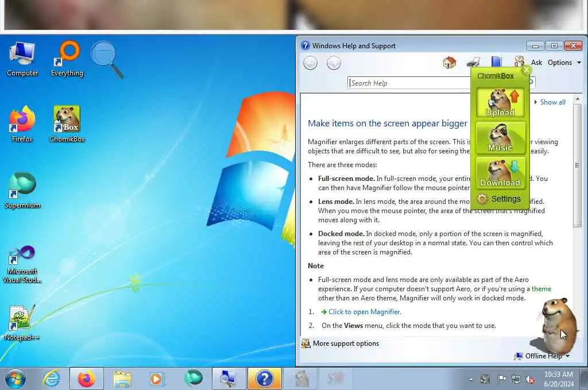Click the 'Make items on the screen appear bigger' heading

(x=388, y=123)
